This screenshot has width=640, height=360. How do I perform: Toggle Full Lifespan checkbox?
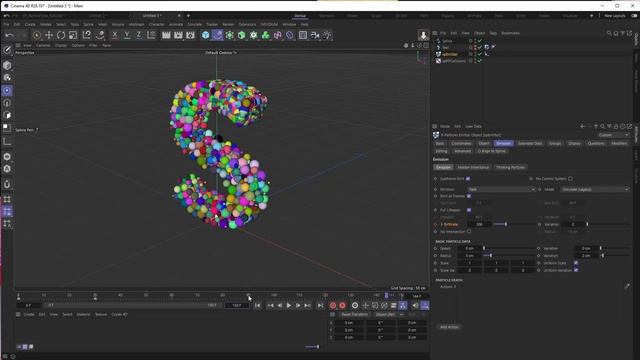coord(469,210)
